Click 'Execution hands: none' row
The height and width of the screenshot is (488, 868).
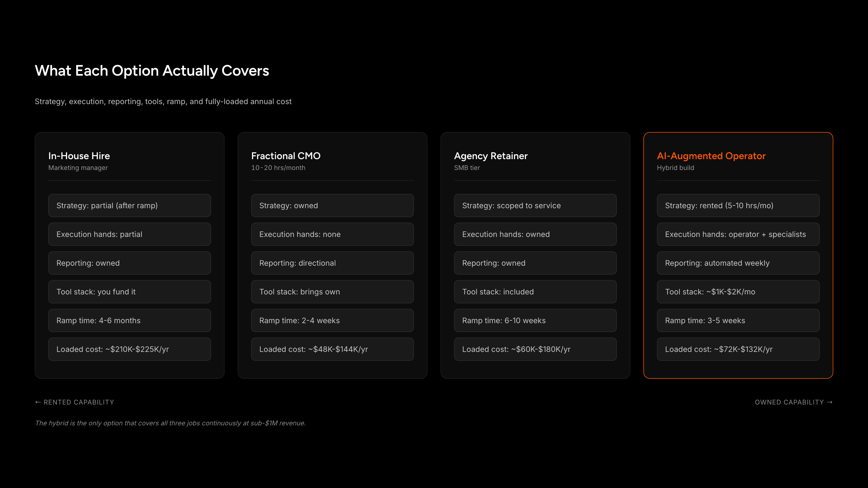point(333,234)
